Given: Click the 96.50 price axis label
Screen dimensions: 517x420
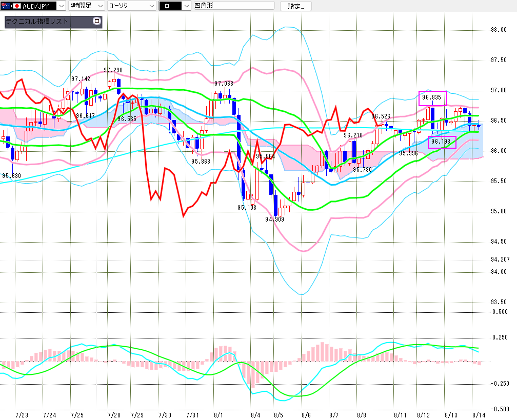Looking at the screenshot, I should (499, 121).
